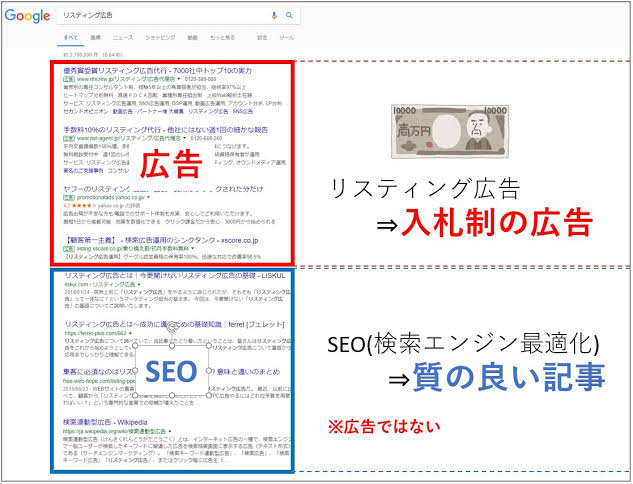The height and width of the screenshot is (484, 633).
Task: Open dropdown arrow beside promotionalads.yahoo.co.jp URL
Action: pos(147,196)
